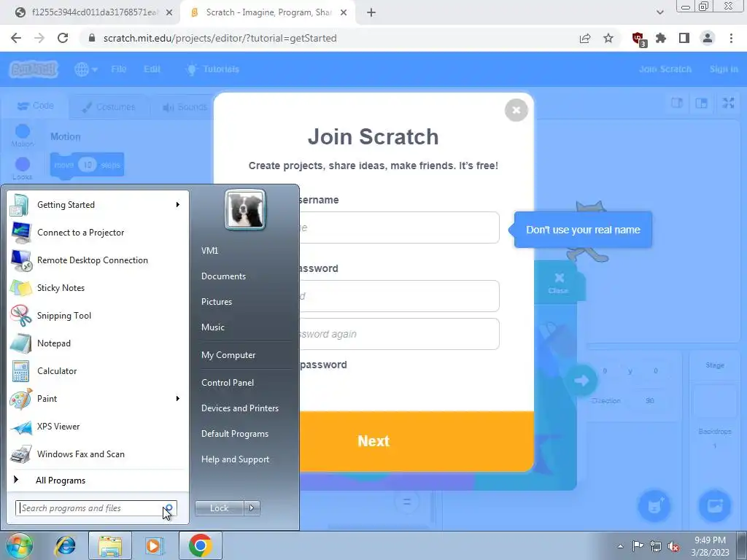Open Pictures from Start menu
The width and height of the screenshot is (747, 560).
coord(217,301)
